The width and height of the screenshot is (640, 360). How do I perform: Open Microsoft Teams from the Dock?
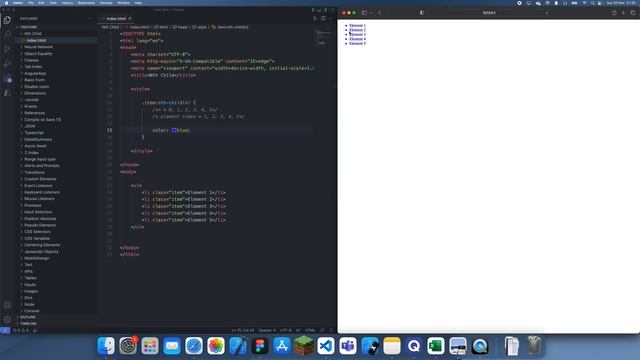coord(348,346)
